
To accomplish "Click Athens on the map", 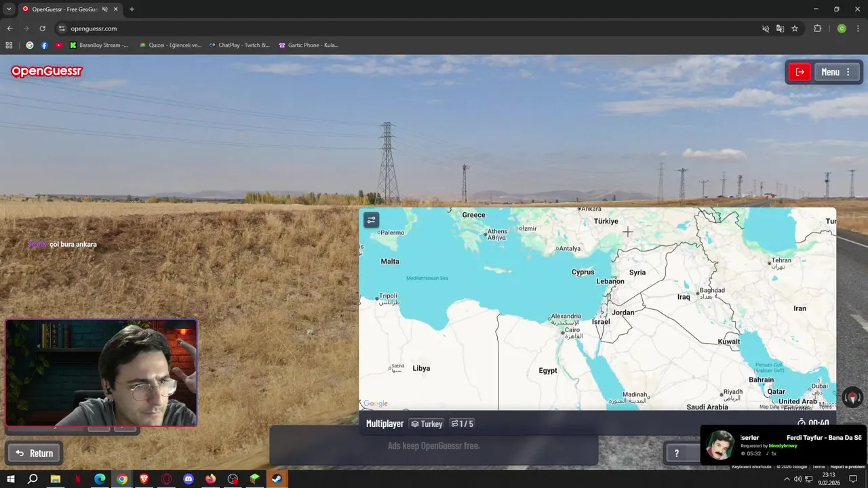I will (x=496, y=235).
